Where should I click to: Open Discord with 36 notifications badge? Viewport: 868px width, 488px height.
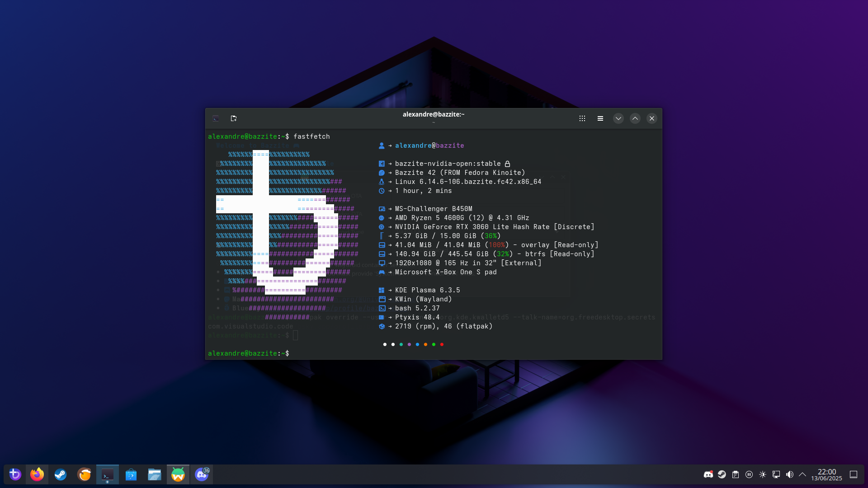tap(202, 474)
